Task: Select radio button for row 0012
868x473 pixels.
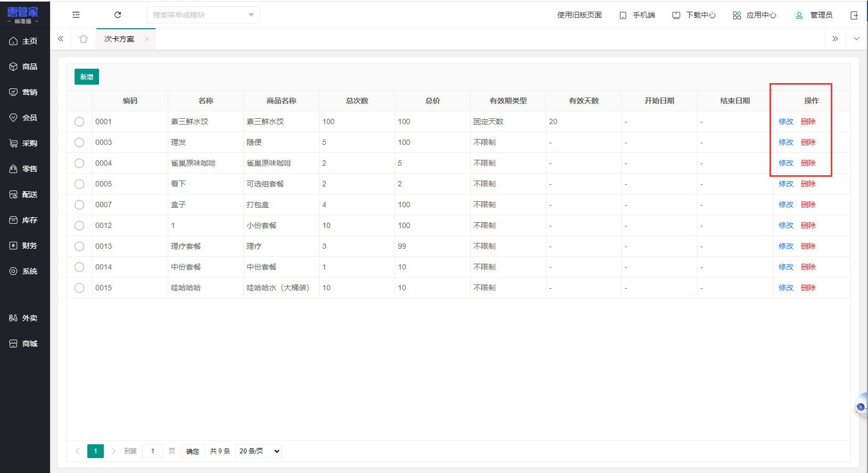Action: [79, 225]
